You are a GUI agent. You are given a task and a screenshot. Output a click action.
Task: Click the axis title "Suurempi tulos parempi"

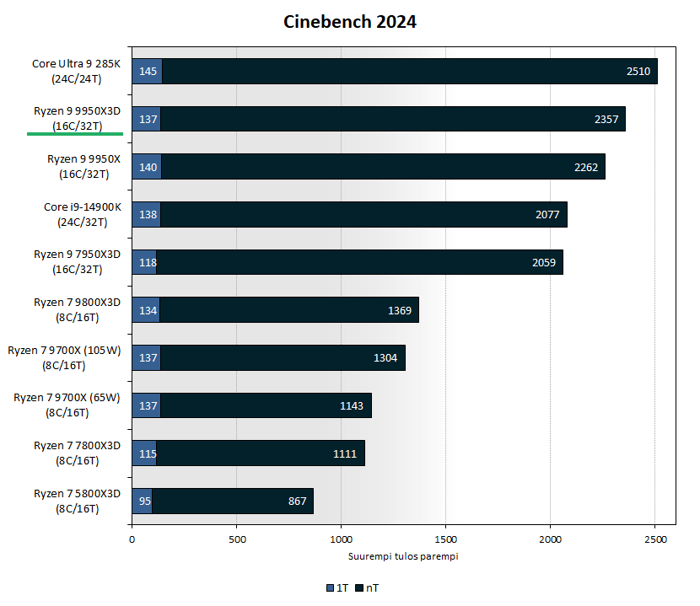(403, 556)
